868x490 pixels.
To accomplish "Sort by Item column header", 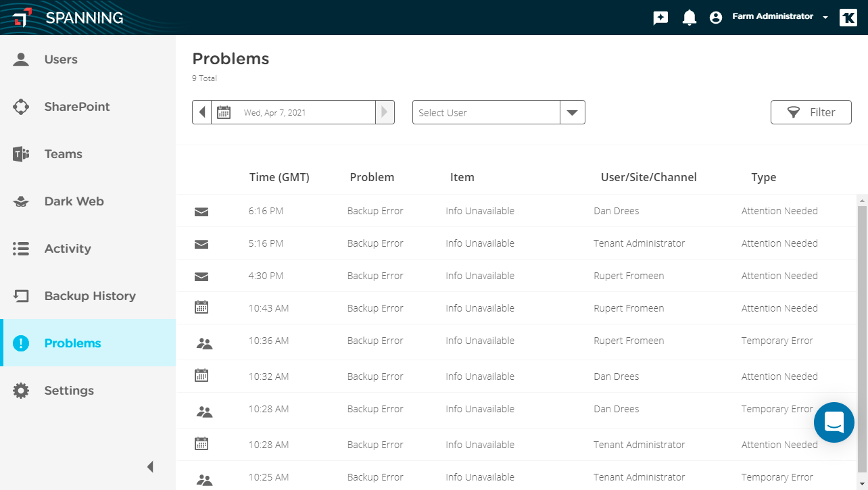I will (462, 177).
